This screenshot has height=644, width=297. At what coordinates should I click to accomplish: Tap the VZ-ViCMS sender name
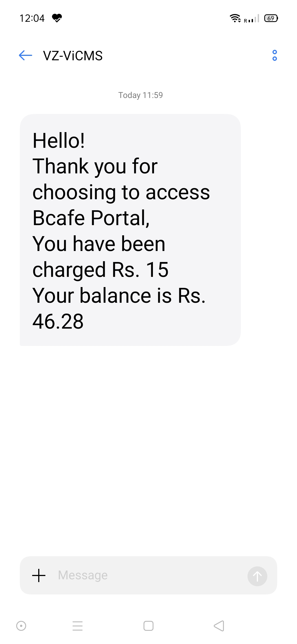73,56
